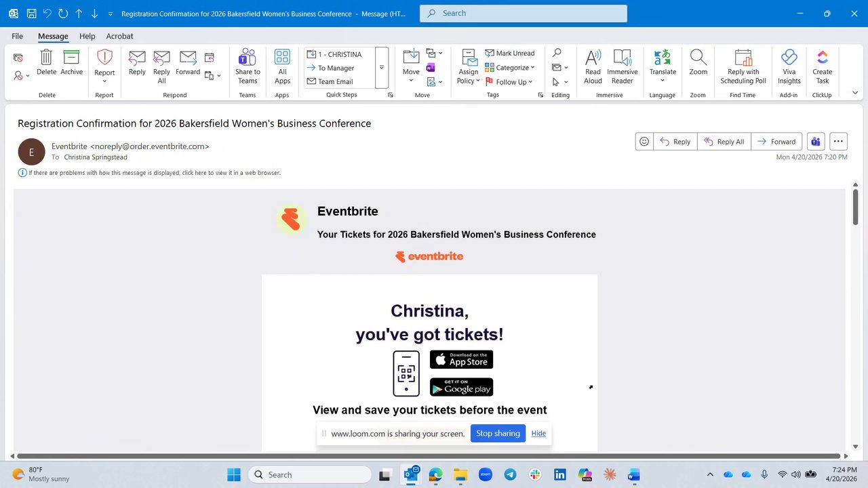Click the Google Play badge
Image resolution: width=868 pixels, height=488 pixels.
coord(461,387)
